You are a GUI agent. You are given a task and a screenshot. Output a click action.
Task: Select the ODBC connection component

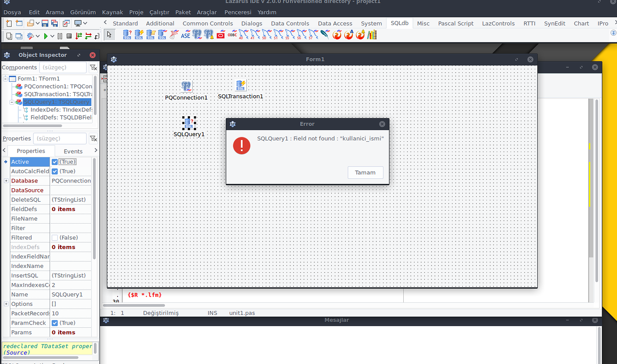click(x=232, y=34)
